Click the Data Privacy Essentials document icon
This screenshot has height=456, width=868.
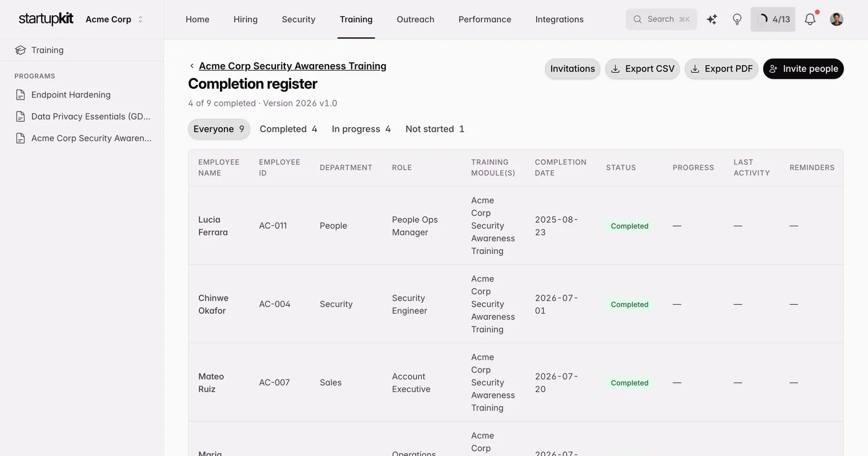(x=20, y=116)
